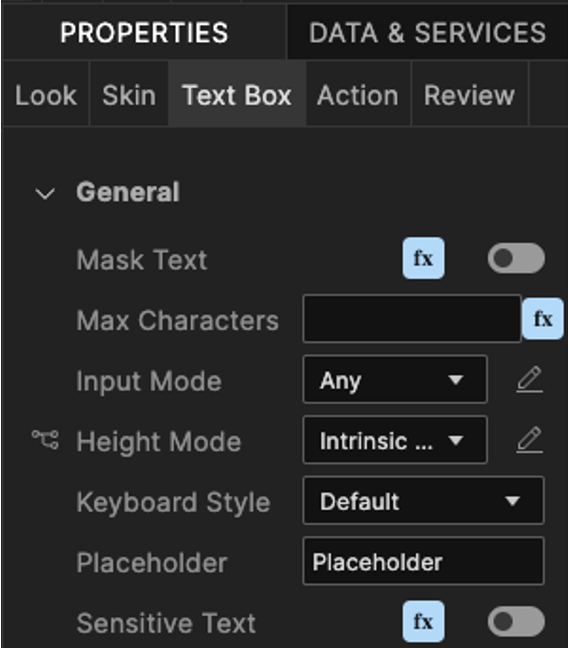Select the Properties panel header
Screen dimensions: 568x648
pyautogui.click(x=144, y=32)
